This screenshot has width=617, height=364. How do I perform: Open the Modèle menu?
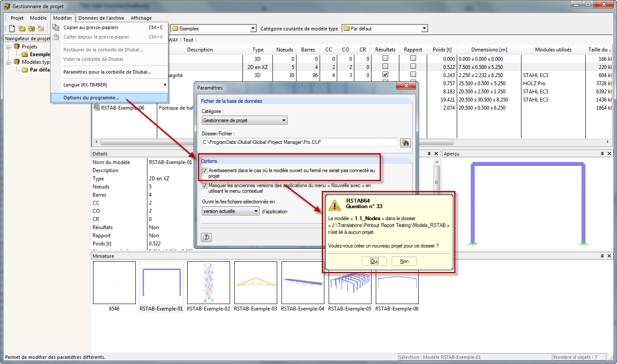[38, 18]
